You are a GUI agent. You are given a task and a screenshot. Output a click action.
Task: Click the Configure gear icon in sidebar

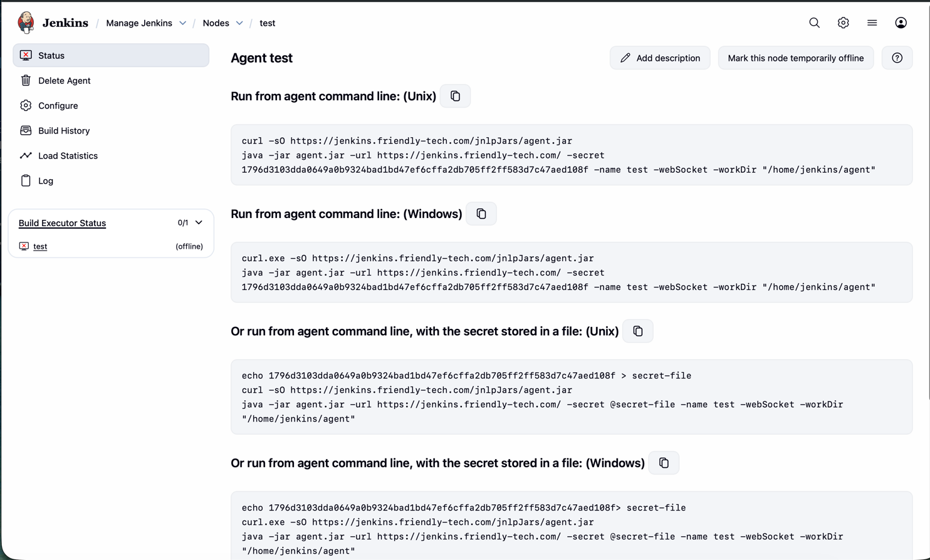coord(26,105)
